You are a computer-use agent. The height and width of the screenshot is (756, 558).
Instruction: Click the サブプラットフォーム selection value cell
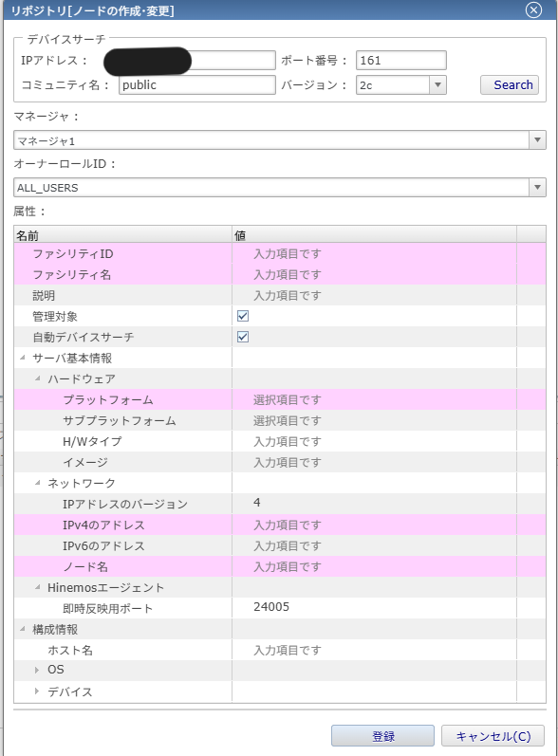point(374,420)
